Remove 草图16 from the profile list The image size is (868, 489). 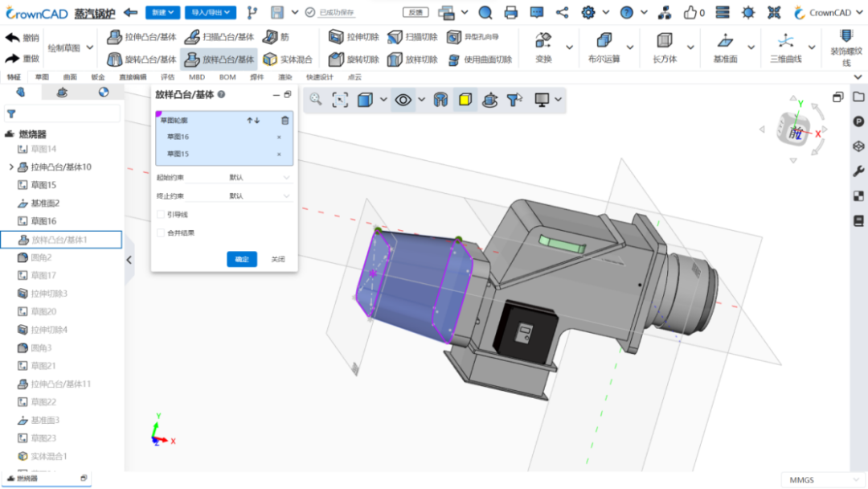click(279, 137)
